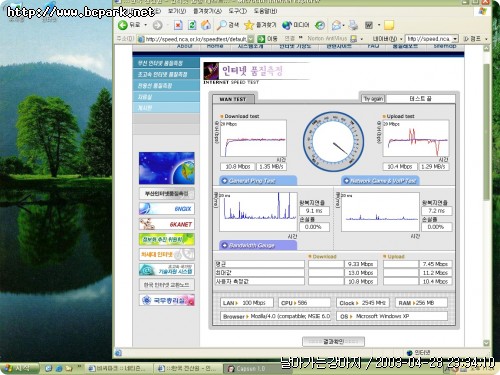Click the Network Game & VoIP Test header
Viewport: 500px width, 375px height.
(380, 181)
